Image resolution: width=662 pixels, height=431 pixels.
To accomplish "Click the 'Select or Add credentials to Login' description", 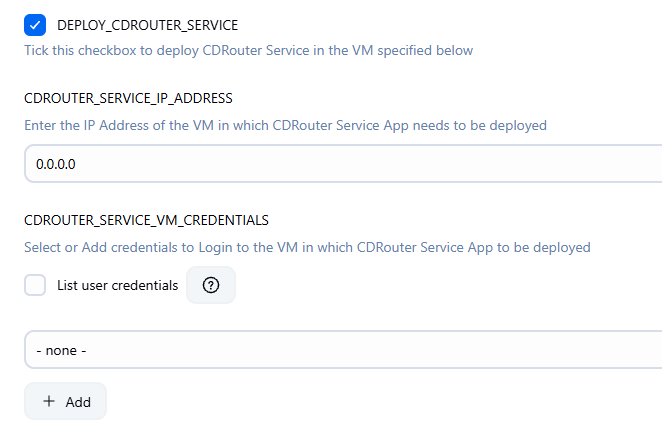I will pyautogui.click(x=307, y=247).
